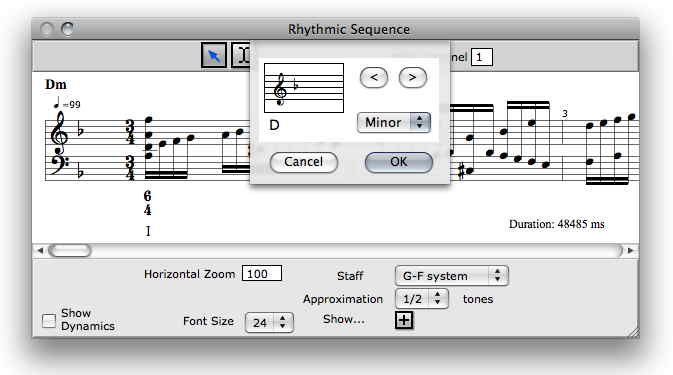Toggle the Show Dynamics checkbox
Screen dimensions: 673x375
[49, 320]
